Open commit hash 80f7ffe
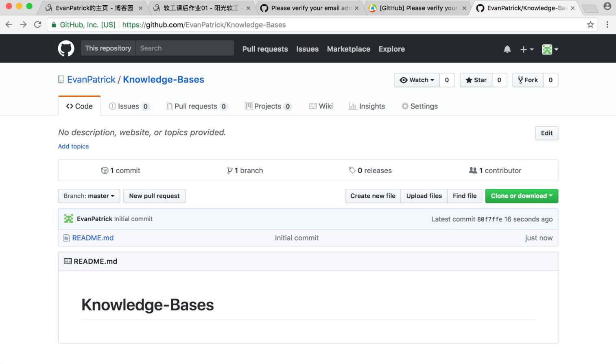The height and width of the screenshot is (364, 616). [489, 219]
